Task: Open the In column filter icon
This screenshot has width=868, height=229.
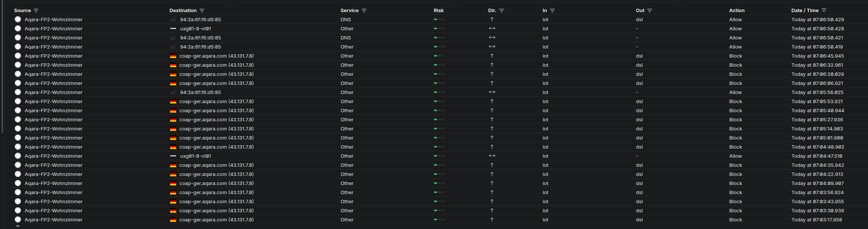Action: pyautogui.click(x=552, y=11)
